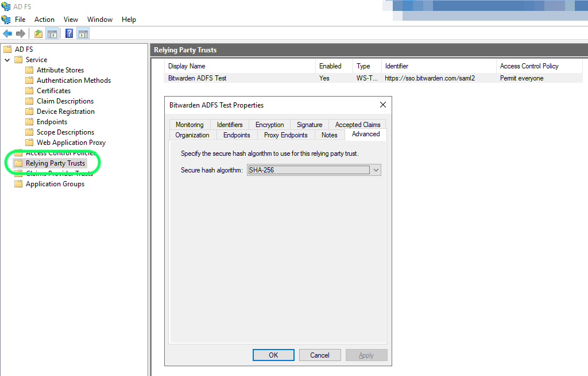Click the Up one level folder icon
Viewport: 588px width, 376px height.
click(x=38, y=34)
